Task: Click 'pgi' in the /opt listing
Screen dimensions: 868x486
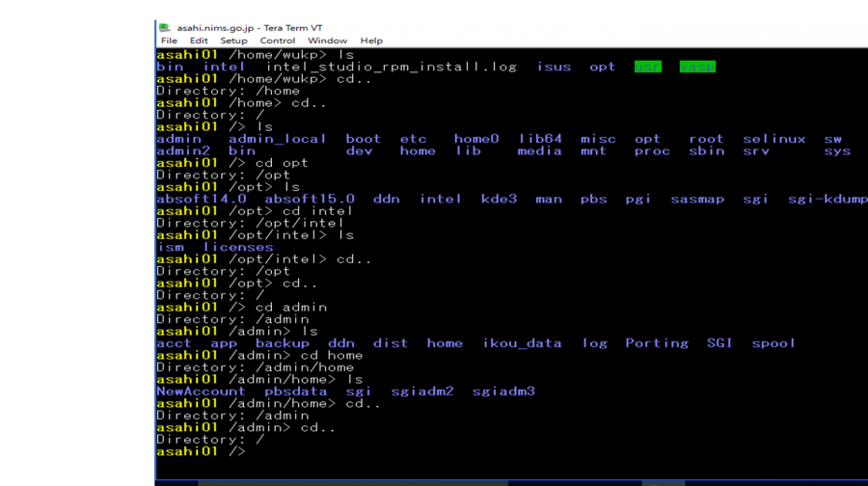Action: click(638, 200)
